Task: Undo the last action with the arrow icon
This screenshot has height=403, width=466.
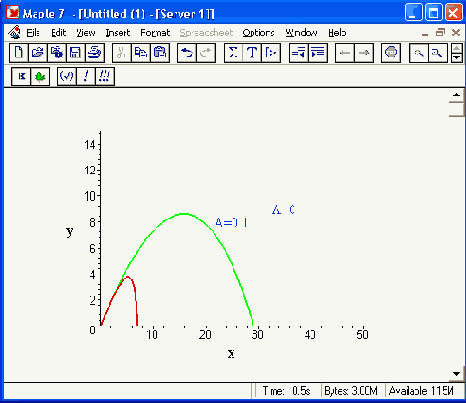Action: [187, 53]
